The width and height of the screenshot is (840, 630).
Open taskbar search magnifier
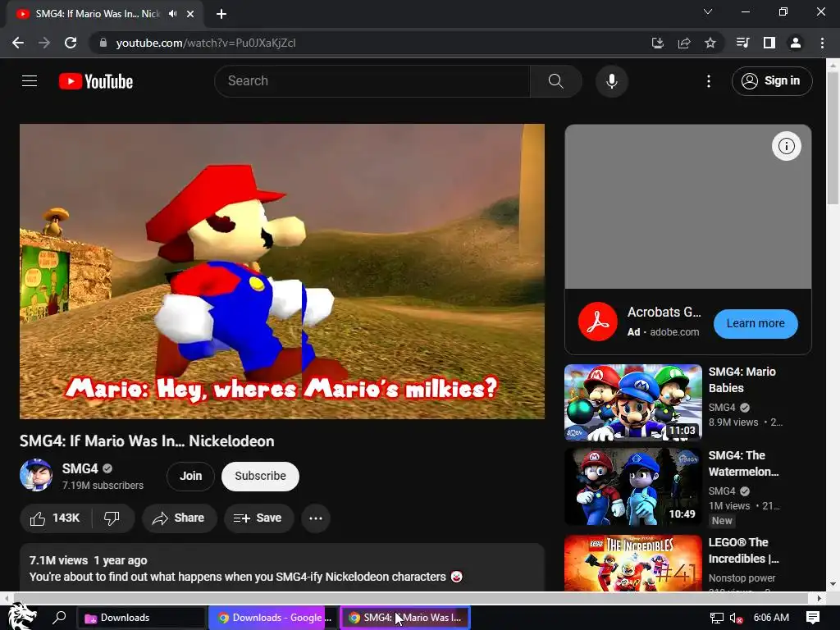[x=59, y=618]
